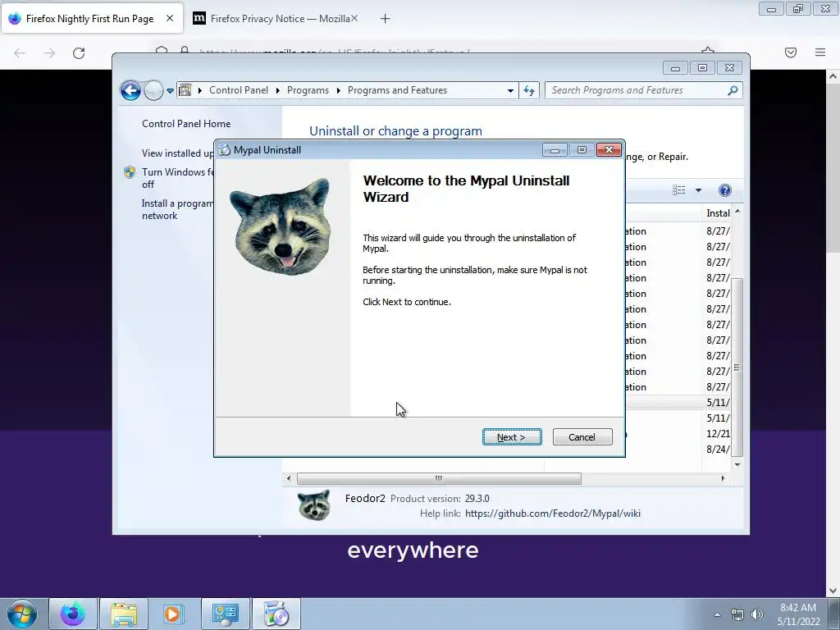Click 5/11 install date of selected row

(x=718, y=402)
